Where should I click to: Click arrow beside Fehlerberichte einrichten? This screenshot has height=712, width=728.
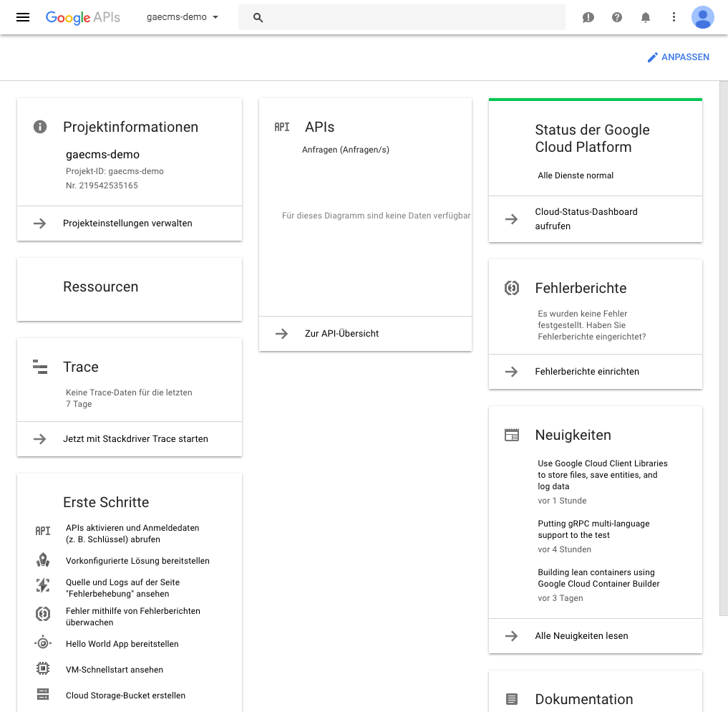[512, 372]
